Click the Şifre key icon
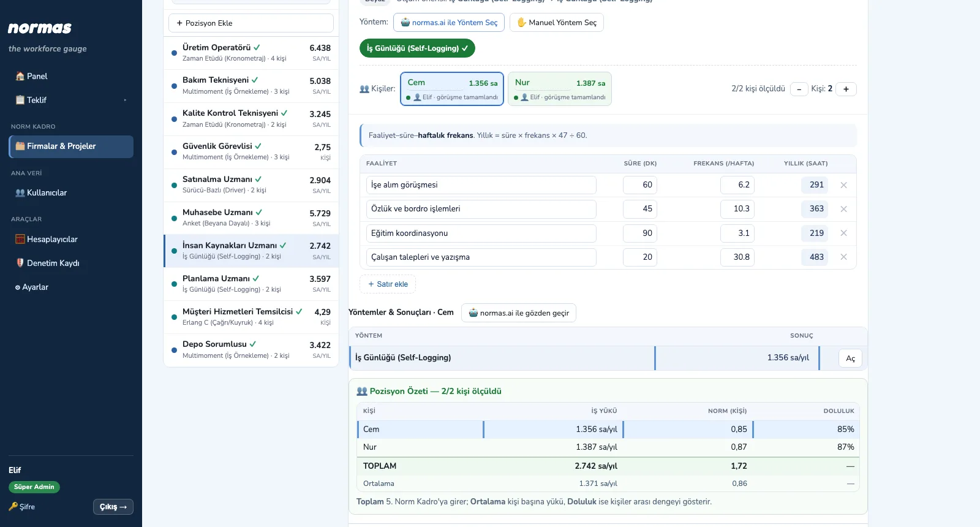This screenshot has width=980, height=527. coord(13,507)
